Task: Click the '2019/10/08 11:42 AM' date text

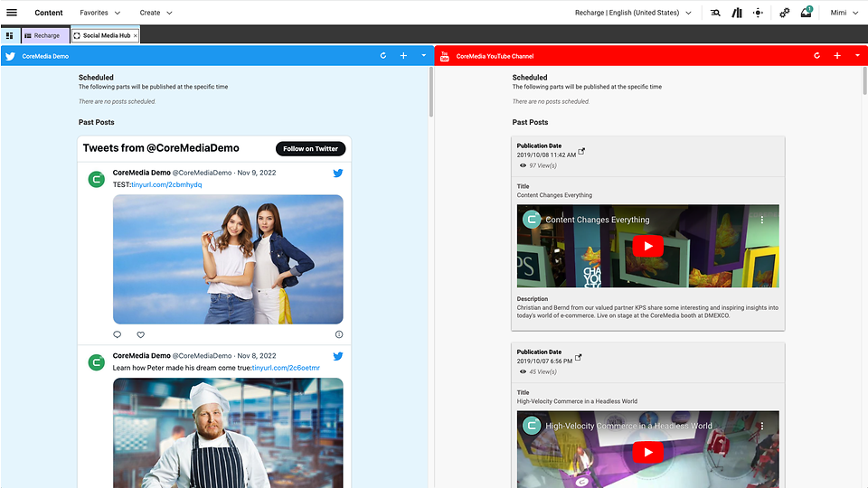Action: point(546,155)
